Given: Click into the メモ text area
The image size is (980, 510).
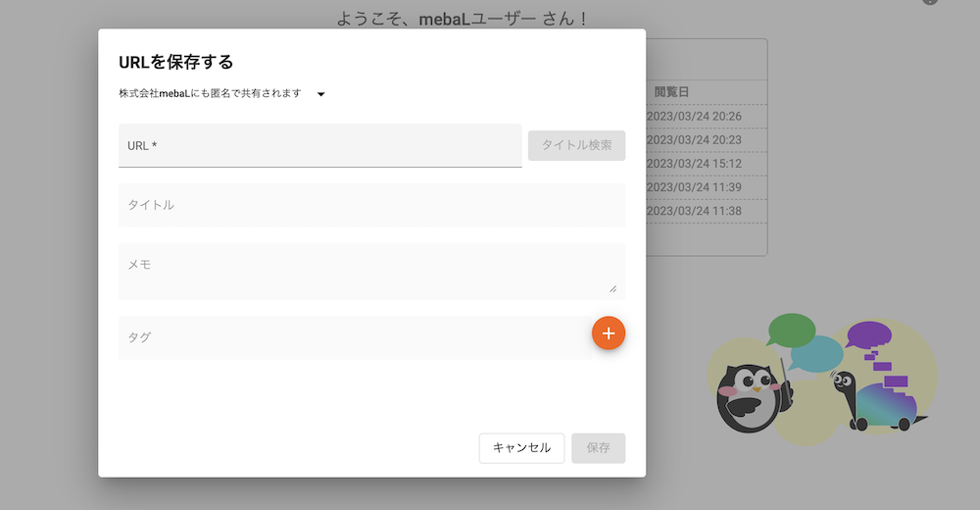Looking at the screenshot, I should pos(371,271).
